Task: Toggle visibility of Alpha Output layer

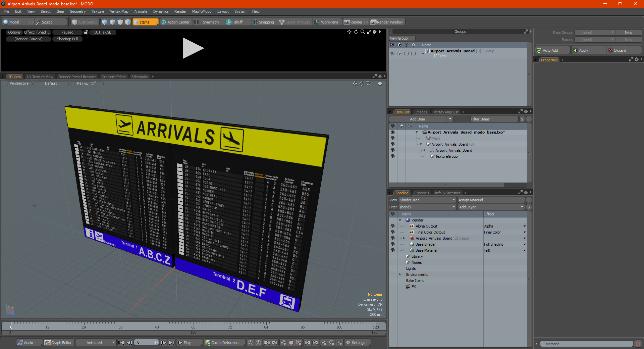Action: [392, 226]
